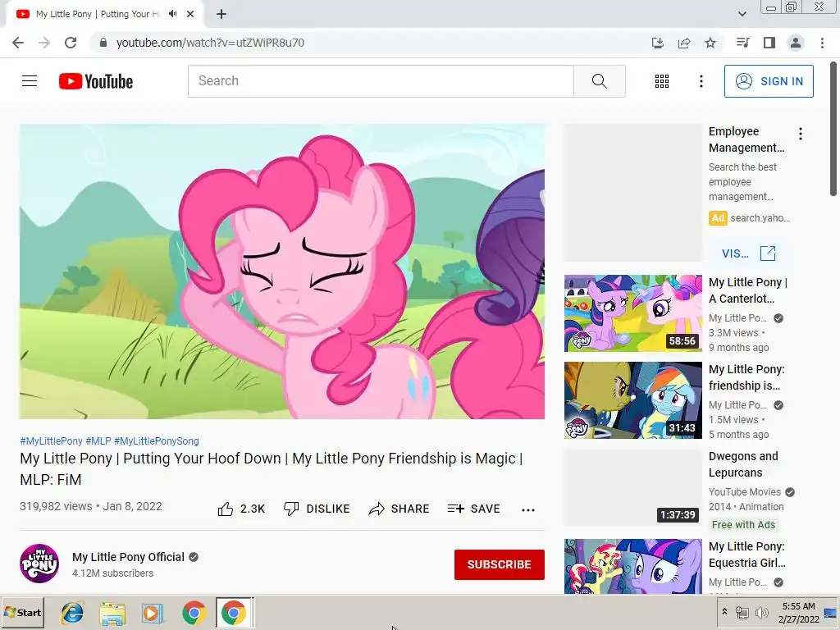The width and height of the screenshot is (840, 630).
Task: Open the 1:37:39 movie thumbnail
Action: [x=632, y=487]
